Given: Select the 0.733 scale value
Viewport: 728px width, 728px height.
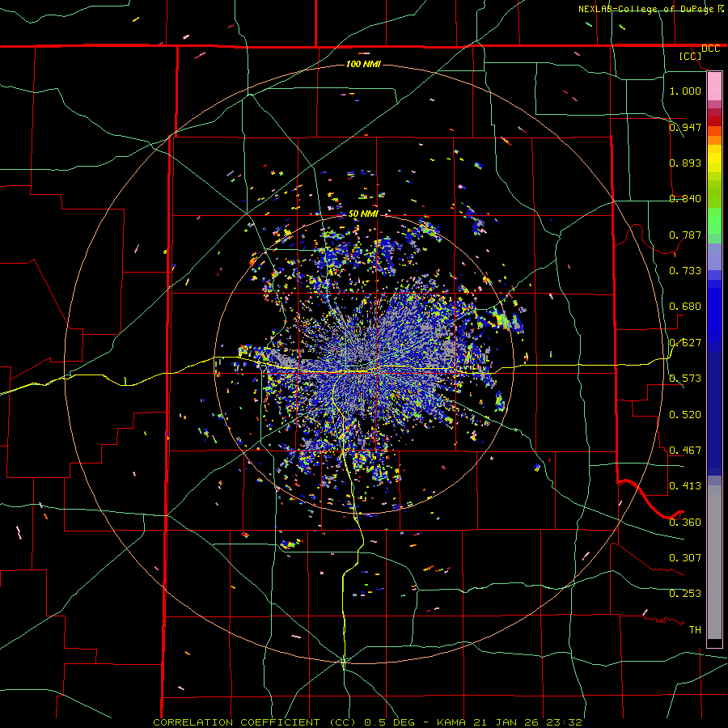Looking at the screenshot, I should 685,270.
